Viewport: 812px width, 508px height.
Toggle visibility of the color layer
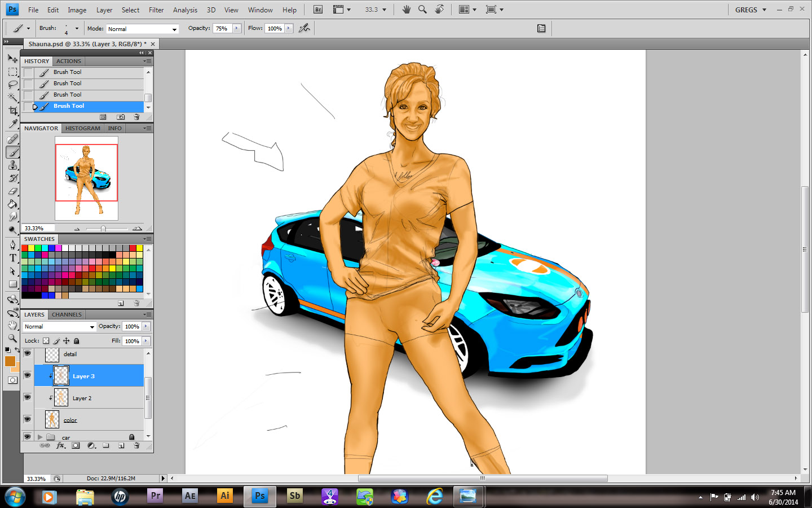coord(27,419)
